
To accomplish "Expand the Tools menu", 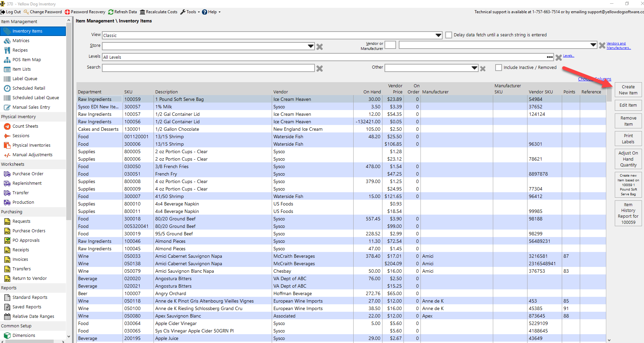I will [x=190, y=12].
